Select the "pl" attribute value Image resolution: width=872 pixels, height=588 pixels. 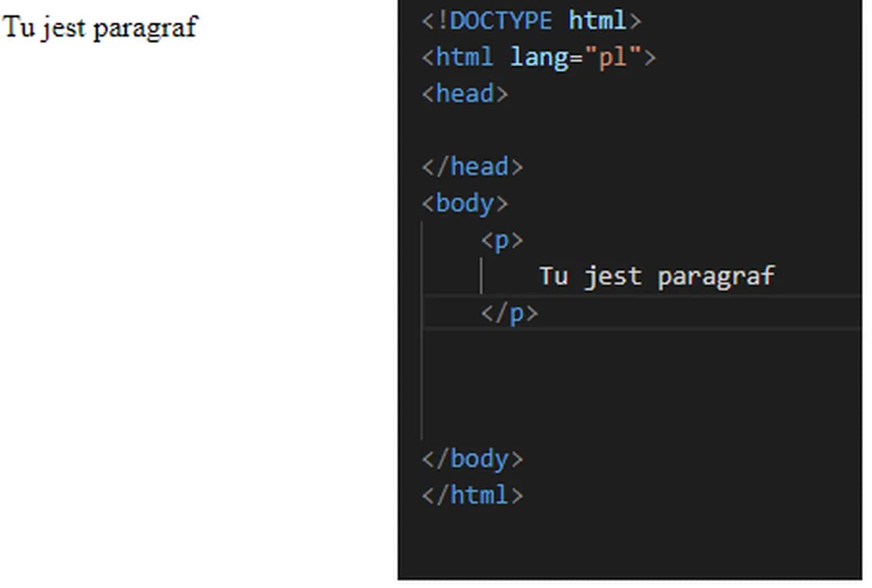(x=613, y=57)
